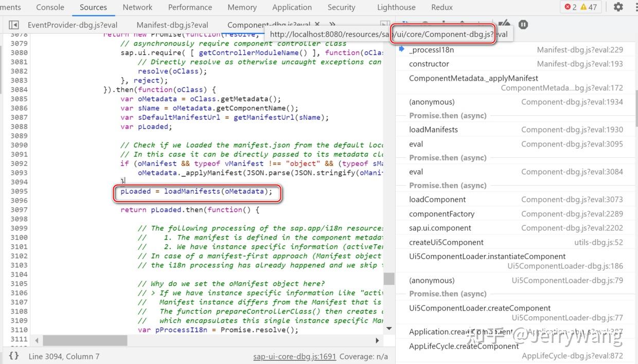This screenshot has height=364, width=638.
Task: Switch to the Redux panel
Action: (441, 7)
